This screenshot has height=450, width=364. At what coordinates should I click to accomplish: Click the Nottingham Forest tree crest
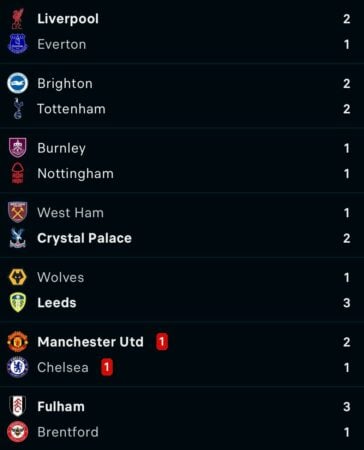(18, 173)
